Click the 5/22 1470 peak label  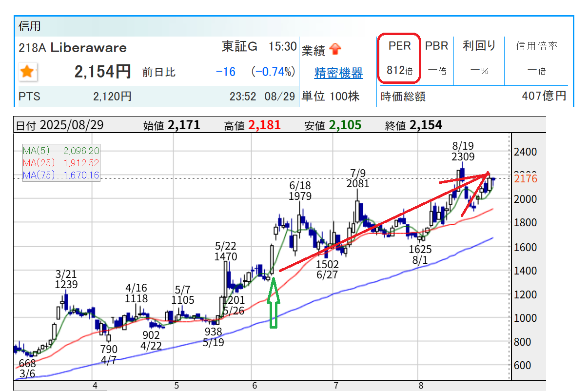(x=225, y=251)
